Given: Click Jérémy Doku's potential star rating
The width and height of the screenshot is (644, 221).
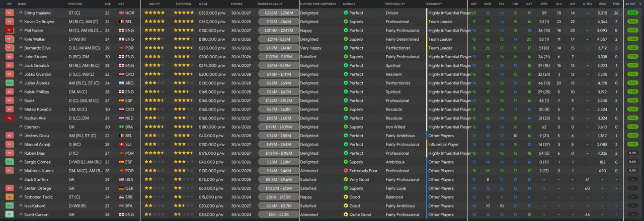Looking at the screenshot, I should 184,136.
